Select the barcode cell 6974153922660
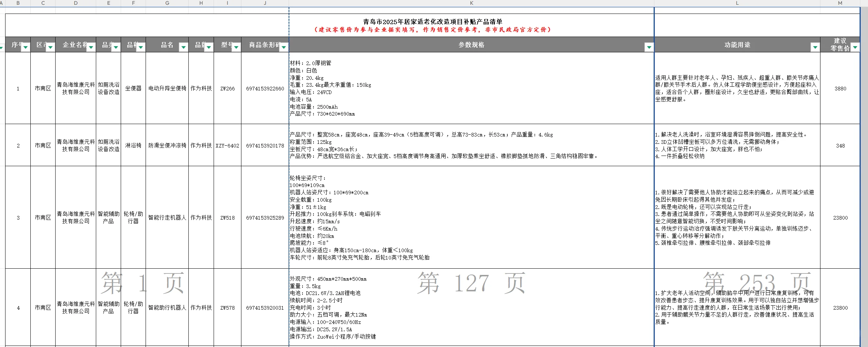Viewport: 868px width, 347px height. click(265, 88)
